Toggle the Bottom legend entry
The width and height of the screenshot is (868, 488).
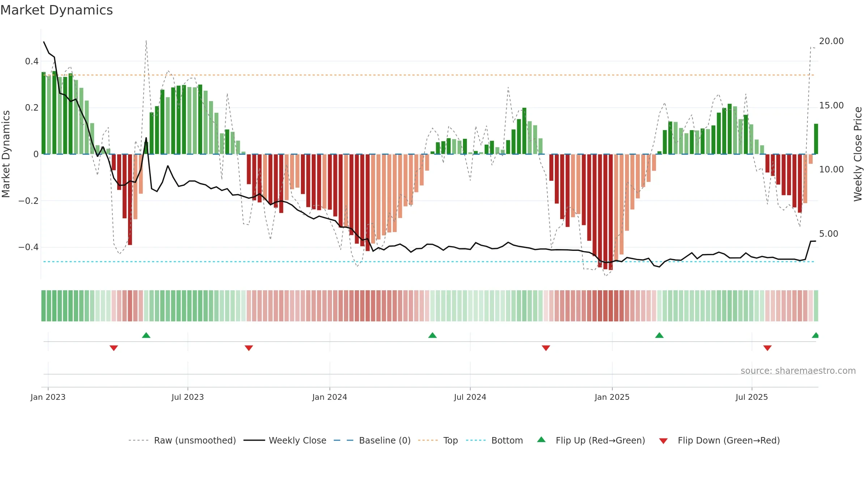click(494, 440)
